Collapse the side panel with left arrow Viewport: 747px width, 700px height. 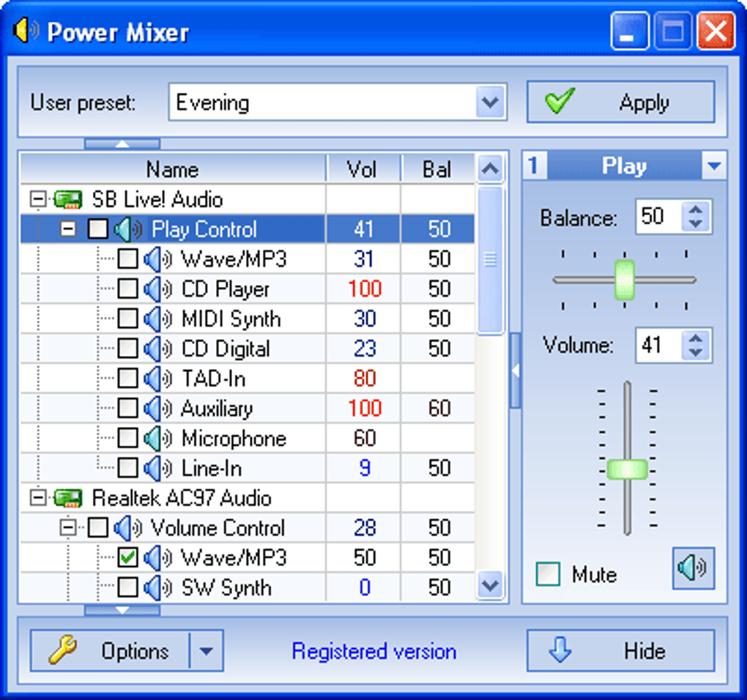pyautogui.click(x=515, y=371)
